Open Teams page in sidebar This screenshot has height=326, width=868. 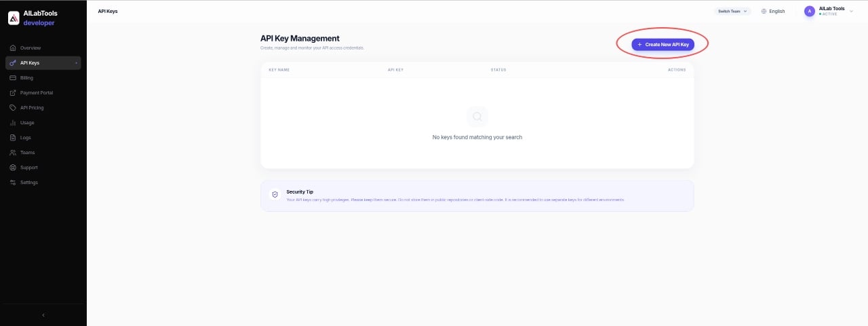[x=43, y=153]
